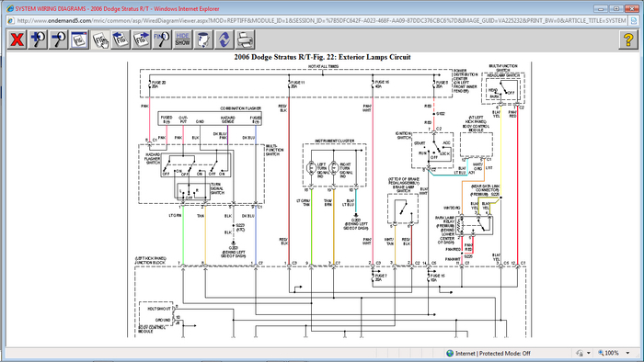Screen dimensions: 644x362
Task: Zoom in with the plus magnifier
Action: (x=38, y=40)
